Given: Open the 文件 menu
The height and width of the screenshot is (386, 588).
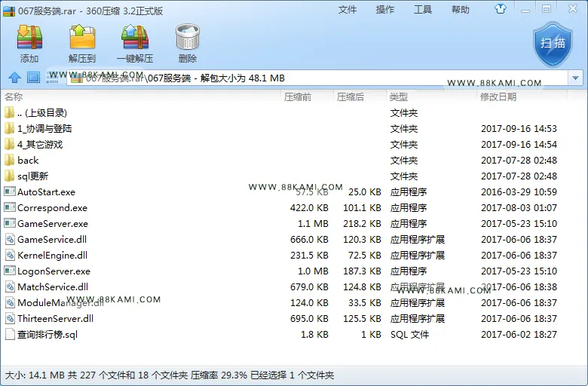Looking at the screenshot, I should (348, 9).
